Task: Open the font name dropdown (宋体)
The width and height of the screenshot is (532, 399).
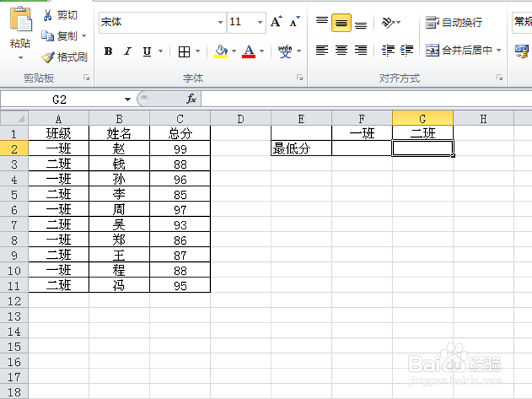Action: click(x=220, y=23)
